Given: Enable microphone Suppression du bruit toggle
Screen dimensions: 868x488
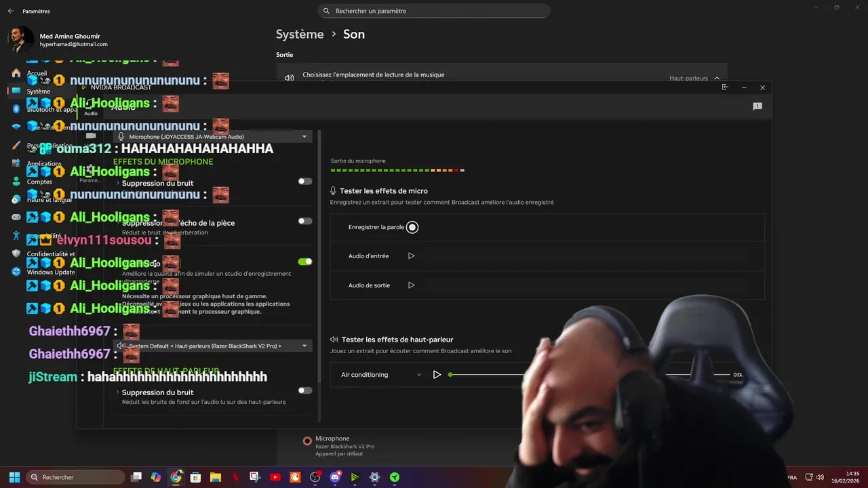Looking at the screenshot, I should pyautogui.click(x=305, y=182).
